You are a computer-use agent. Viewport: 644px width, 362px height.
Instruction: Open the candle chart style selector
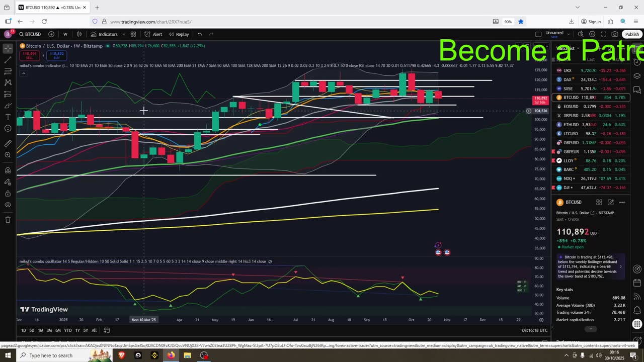[x=79, y=34]
